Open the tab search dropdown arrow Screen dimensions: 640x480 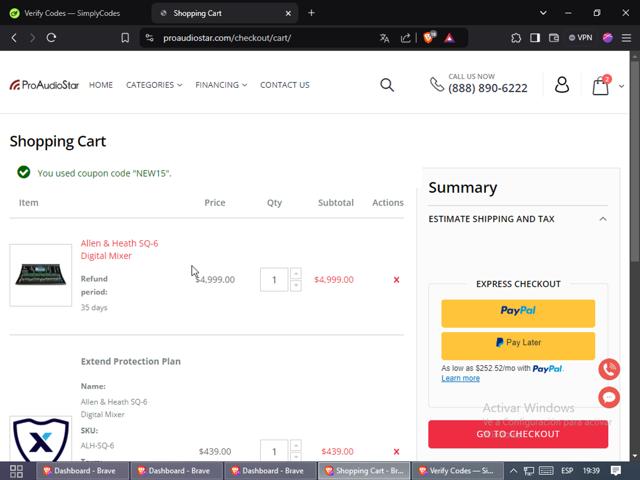[x=543, y=13]
